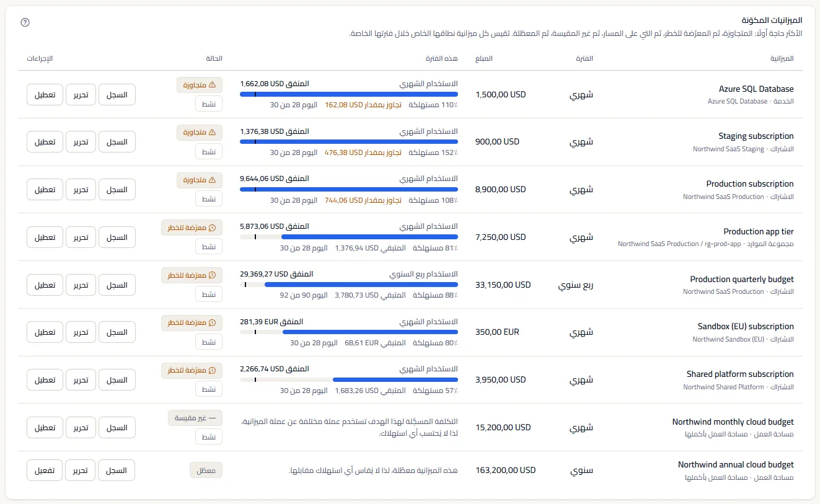
Task: Open the help question-mark icon
Action: [x=25, y=22]
